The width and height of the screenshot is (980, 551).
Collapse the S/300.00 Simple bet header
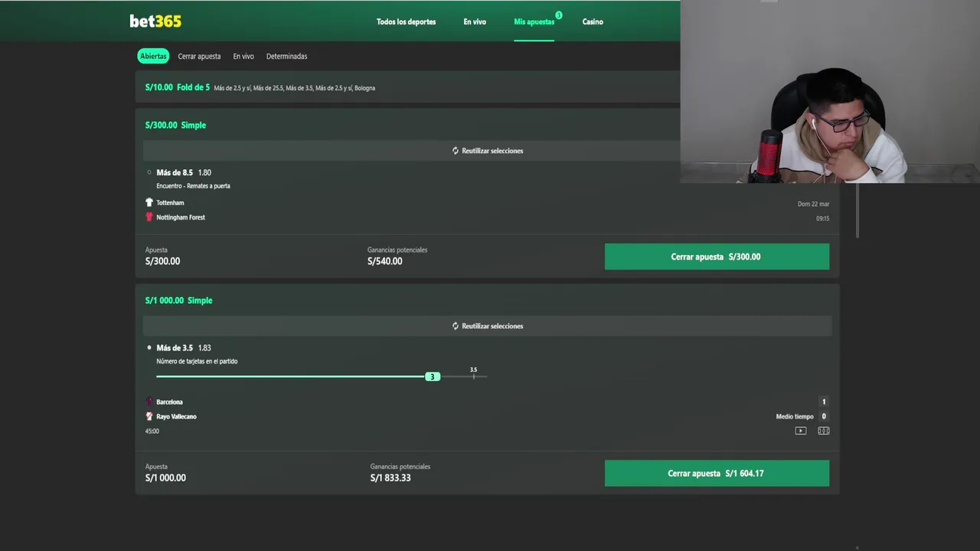pos(175,125)
